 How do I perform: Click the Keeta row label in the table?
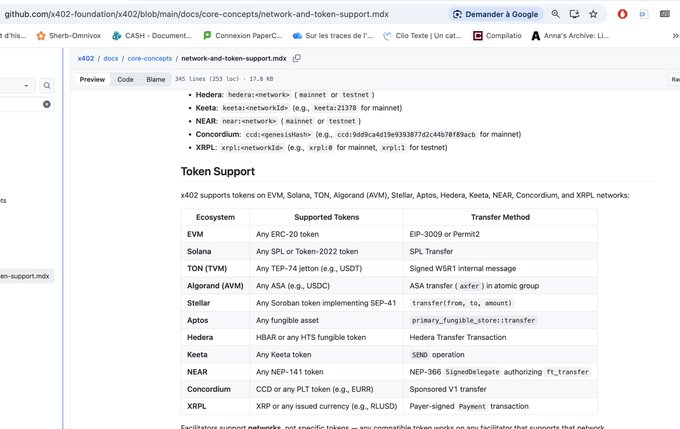[197, 354]
